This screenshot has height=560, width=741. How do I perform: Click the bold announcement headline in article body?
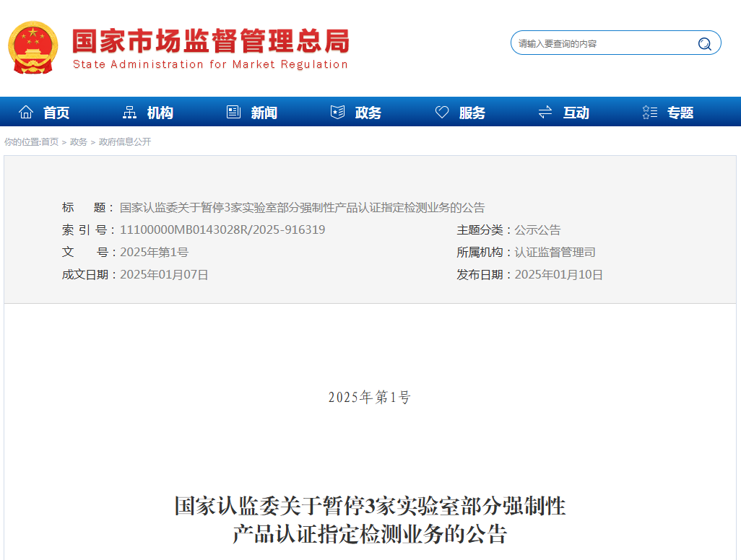370,520
